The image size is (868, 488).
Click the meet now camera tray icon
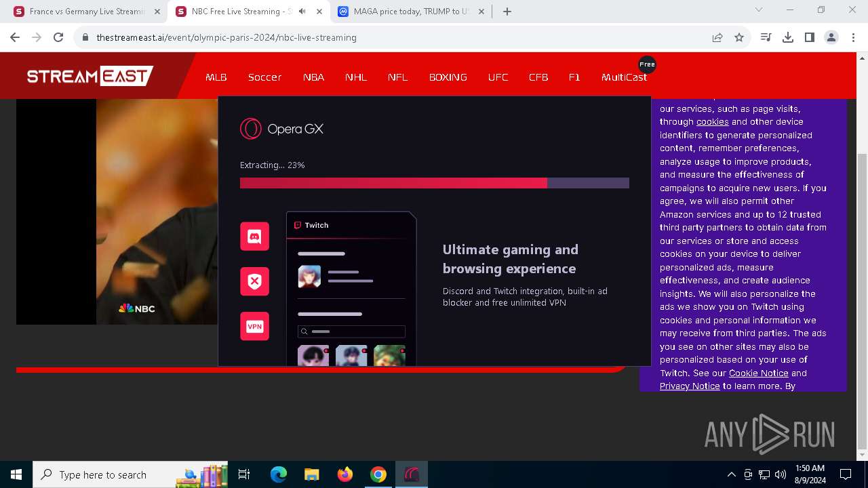[748, 474]
